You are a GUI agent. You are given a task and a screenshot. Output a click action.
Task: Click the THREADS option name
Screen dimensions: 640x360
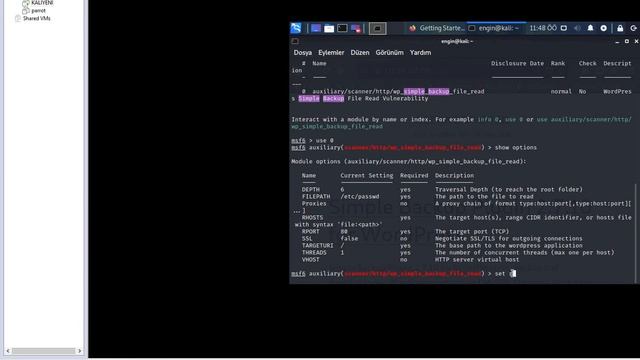314,253
